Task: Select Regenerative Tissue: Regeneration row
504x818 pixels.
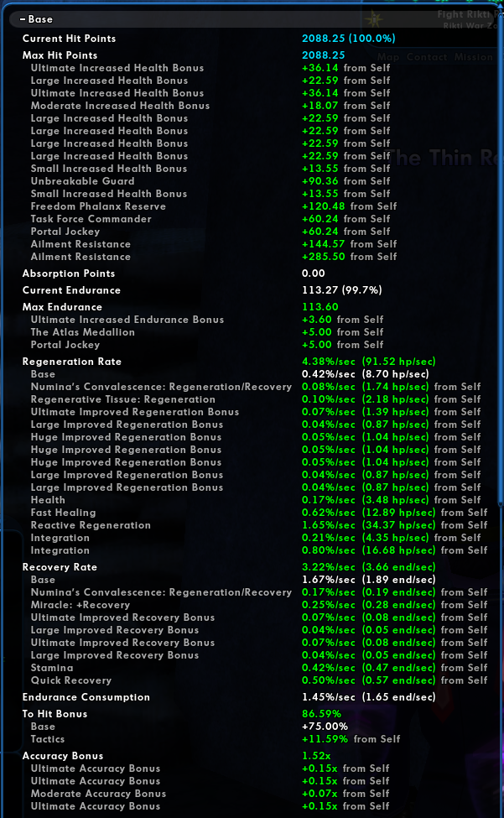Action: [123, 399]
